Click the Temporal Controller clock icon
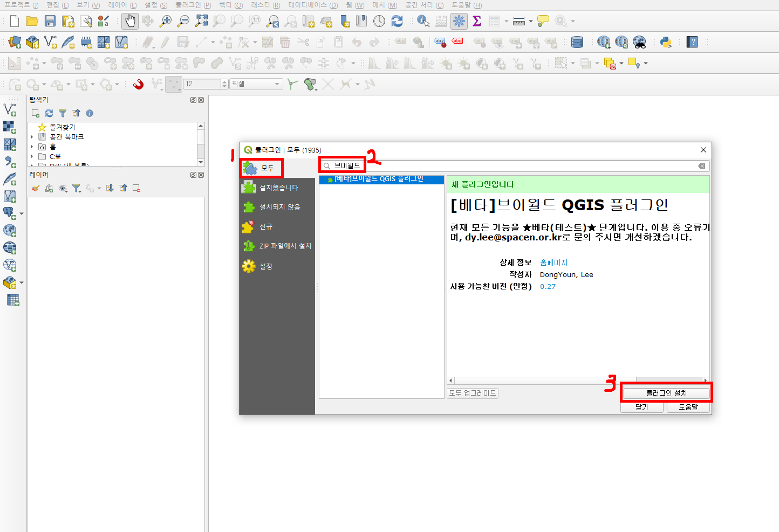 point(379,21)
